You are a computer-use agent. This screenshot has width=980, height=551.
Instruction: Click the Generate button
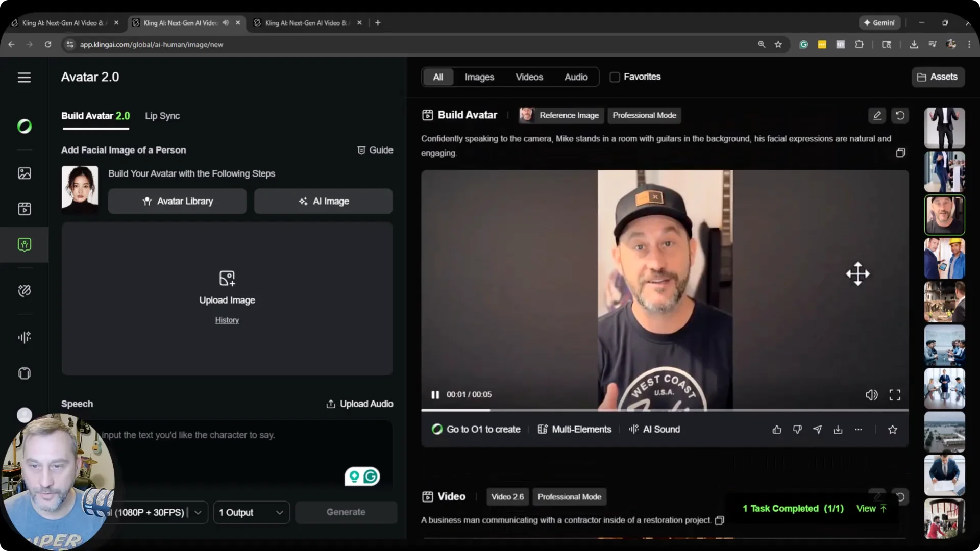pyautogui.click(x=346, y=512)
